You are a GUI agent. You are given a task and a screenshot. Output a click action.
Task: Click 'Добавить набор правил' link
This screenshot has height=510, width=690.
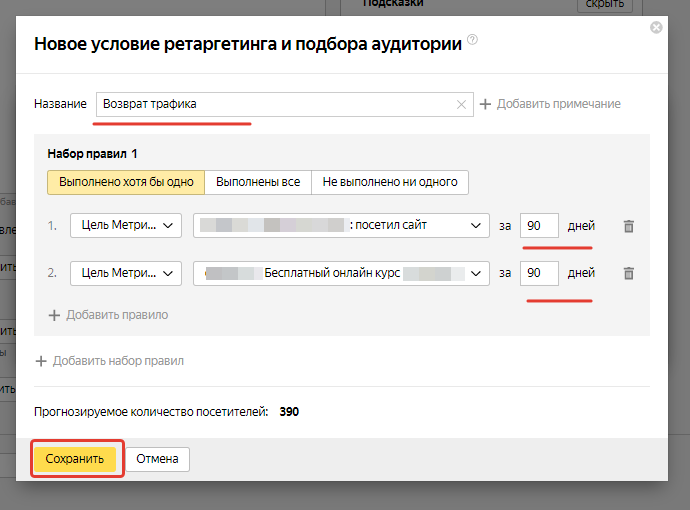coord(118,361)
